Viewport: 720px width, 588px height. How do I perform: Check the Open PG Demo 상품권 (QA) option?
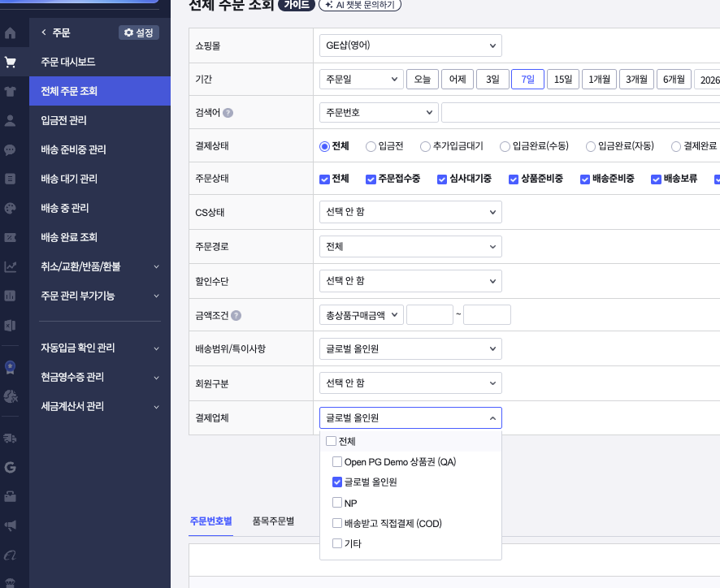(337, 462)
